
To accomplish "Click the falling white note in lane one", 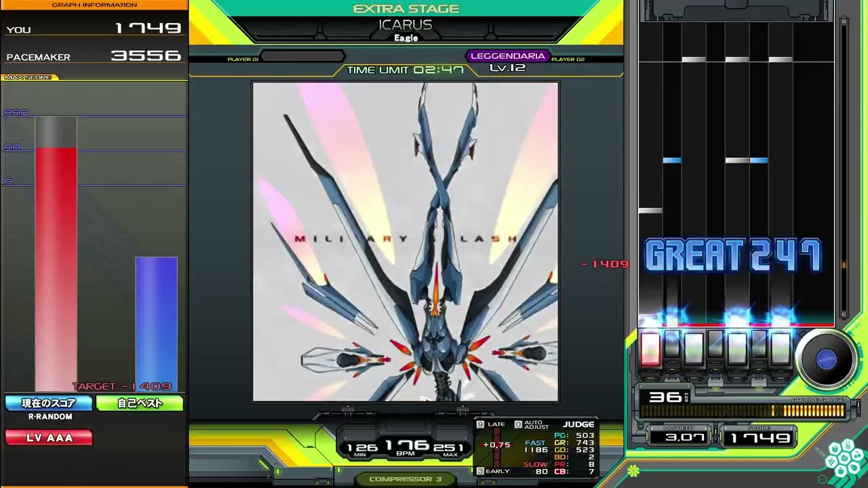I will tap(650, 211).
